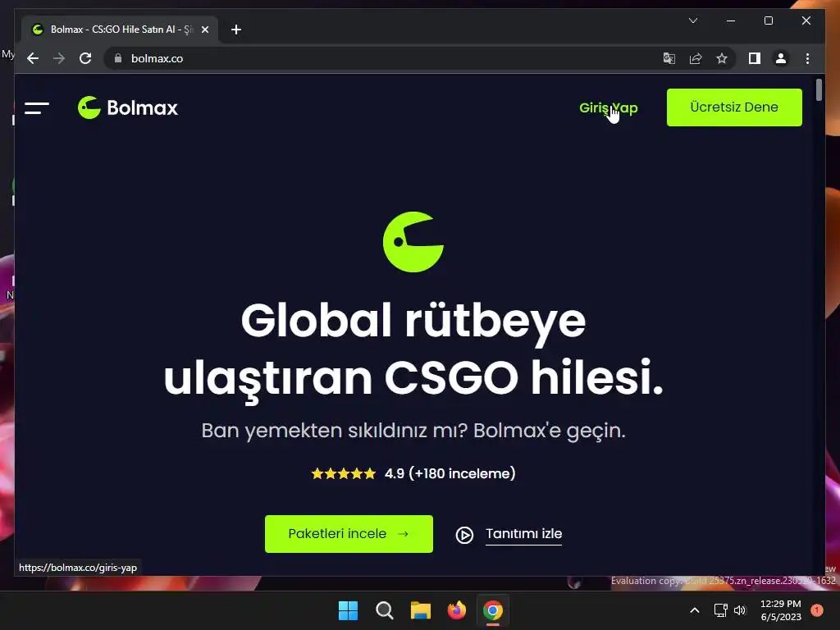
Task: Show hidden system tray icons
Action: point(694,610)
